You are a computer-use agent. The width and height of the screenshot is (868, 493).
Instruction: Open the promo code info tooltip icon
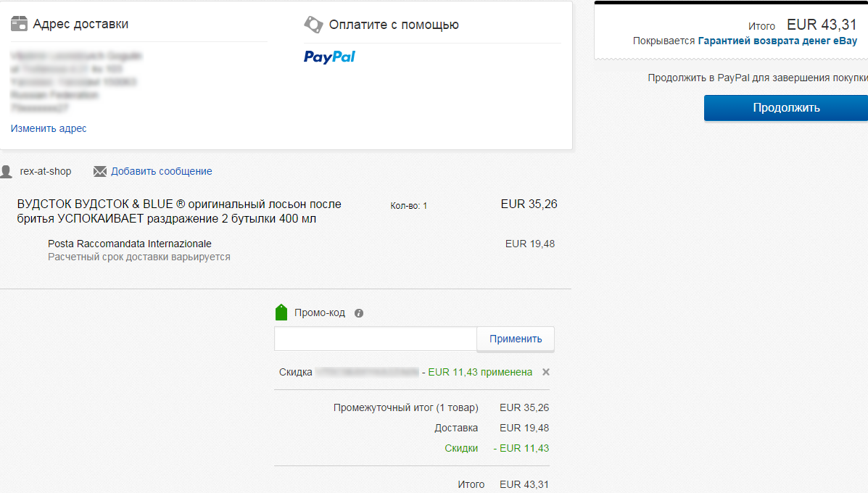click(x=359, y=313)
